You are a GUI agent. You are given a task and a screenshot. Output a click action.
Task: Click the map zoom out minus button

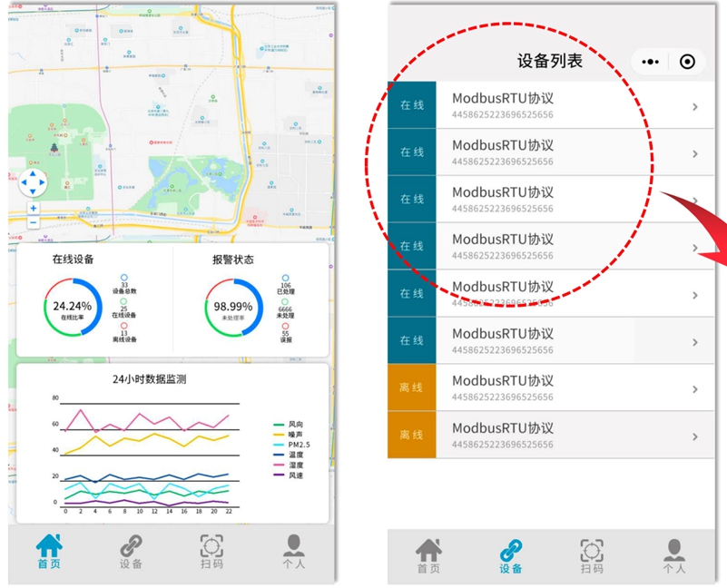(x=34, y=222)
